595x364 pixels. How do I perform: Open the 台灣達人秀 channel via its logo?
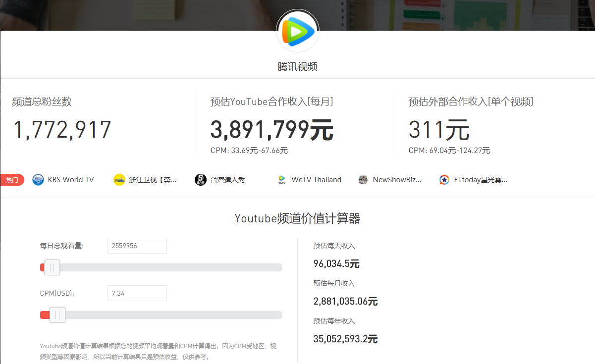point(200,179)
